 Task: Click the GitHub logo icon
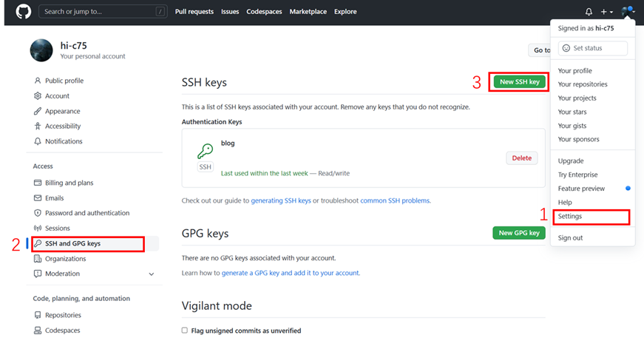pos(23,12)
